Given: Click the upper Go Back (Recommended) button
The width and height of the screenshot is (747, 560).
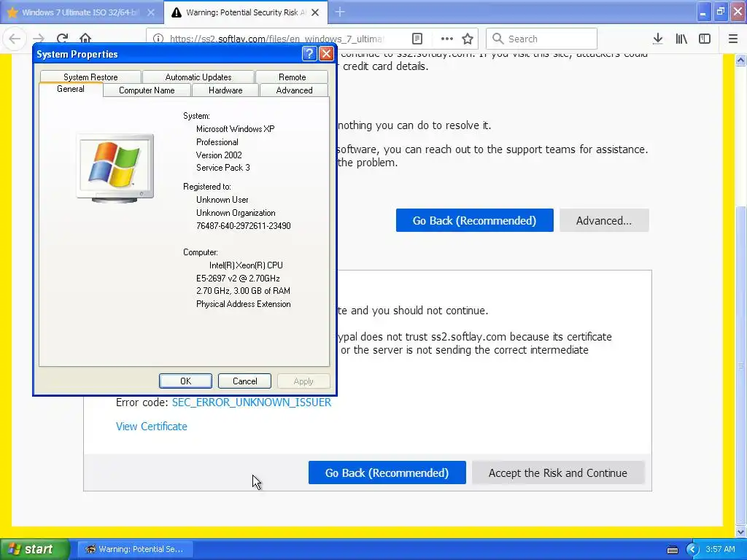Looking at the screenshot, I should pyautogui.click(x=474, y=220).
